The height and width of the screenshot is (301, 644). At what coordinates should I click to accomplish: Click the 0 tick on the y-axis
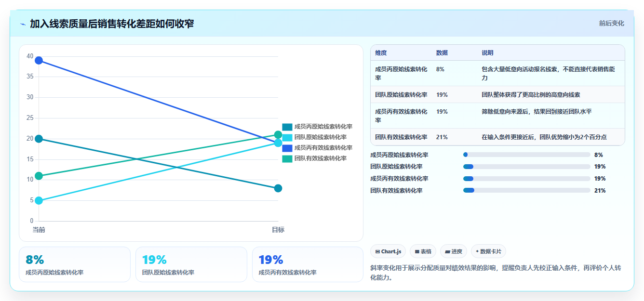click(31, 221)
